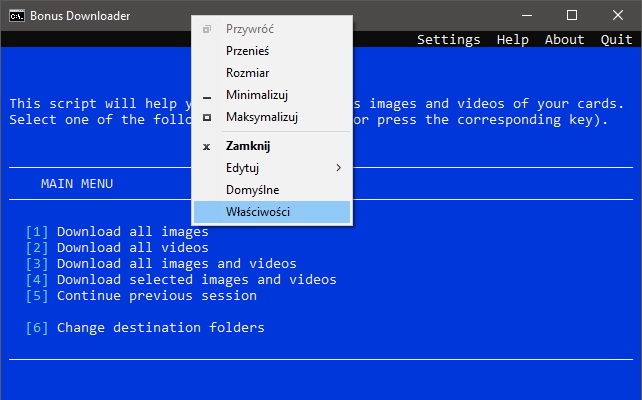Select Przenieś menu entry

pos(248,51)
